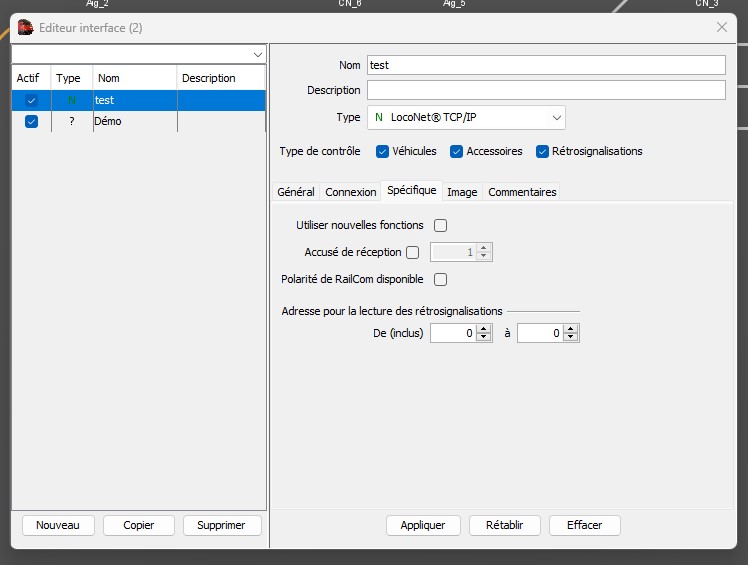748x565 pixels.
Task: Open the Type LocoNet TCP/IP dropdown
Action: [556, 117]
